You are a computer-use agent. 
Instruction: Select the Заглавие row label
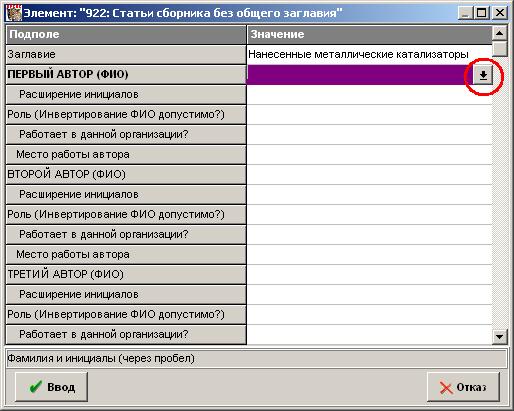click(x=126, y=54)
